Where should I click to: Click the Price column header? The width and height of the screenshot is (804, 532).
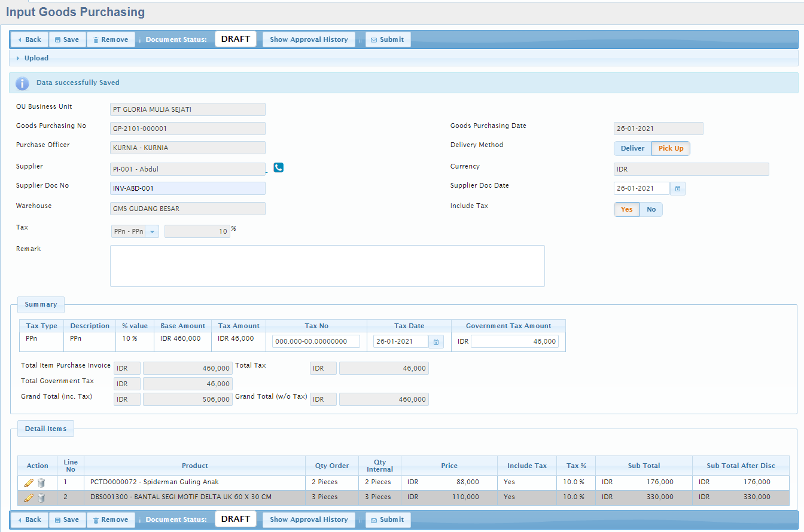tap(449, 466)
